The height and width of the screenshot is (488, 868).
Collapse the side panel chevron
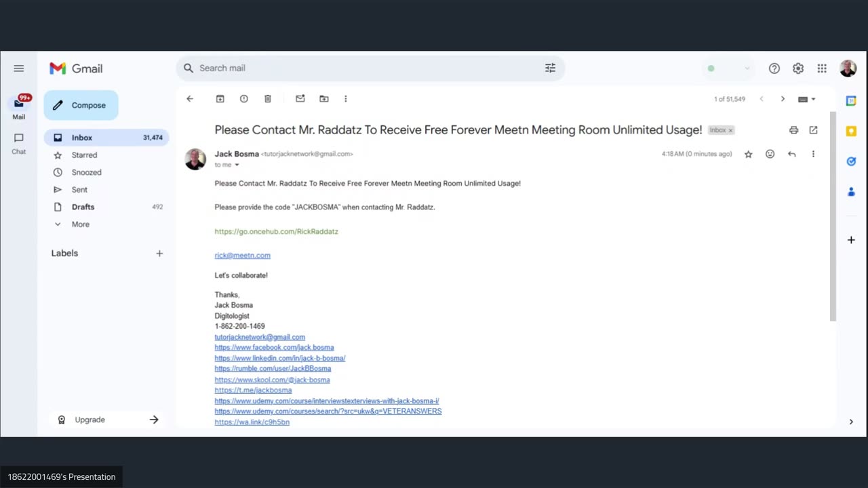[x=851, y=422]
